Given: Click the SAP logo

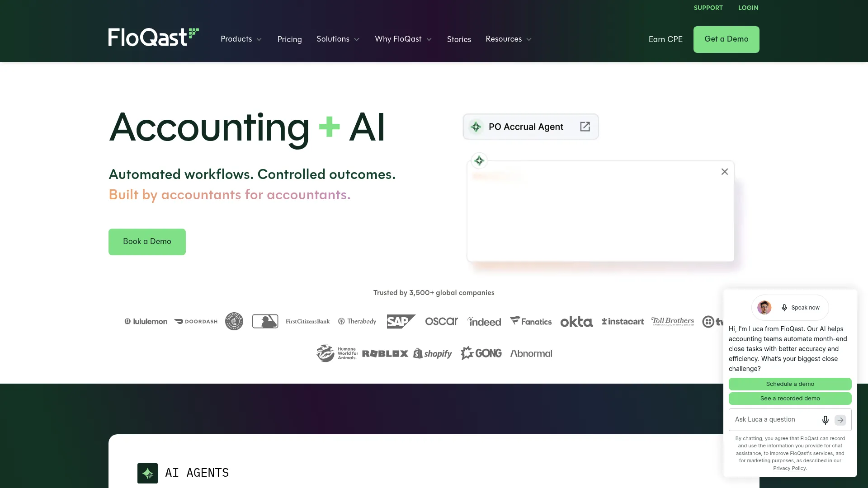Looking at the screenshot, I should [x=401, y=321].
